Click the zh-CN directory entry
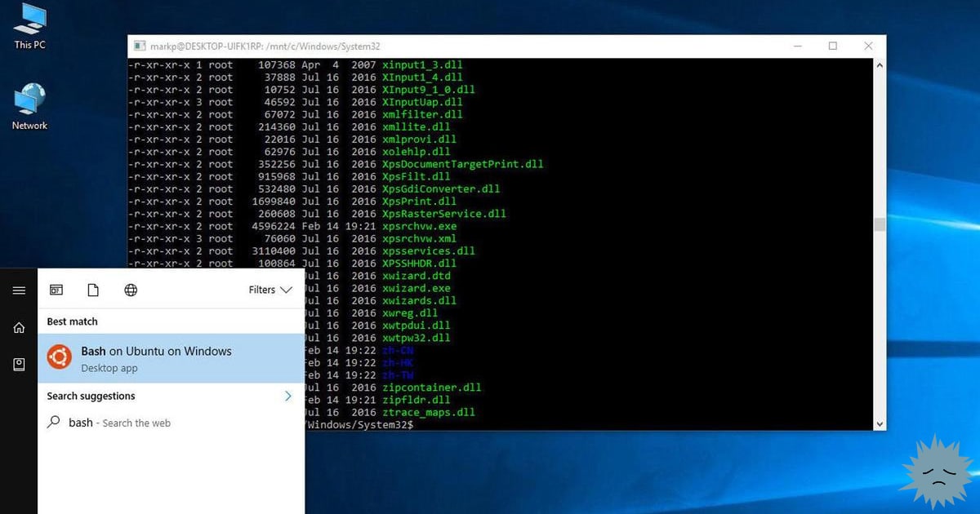This screenshot has height=514, width=980. pos(398,350)
